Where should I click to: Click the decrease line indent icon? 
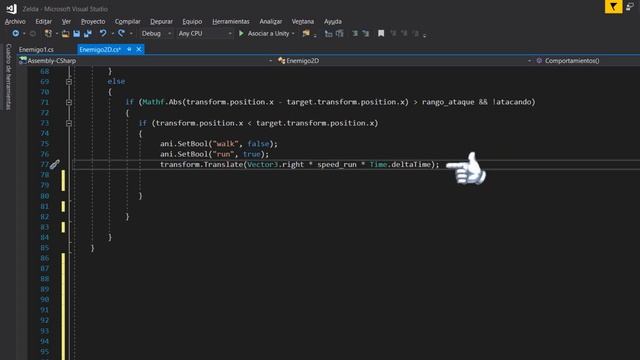pos(329,33)
